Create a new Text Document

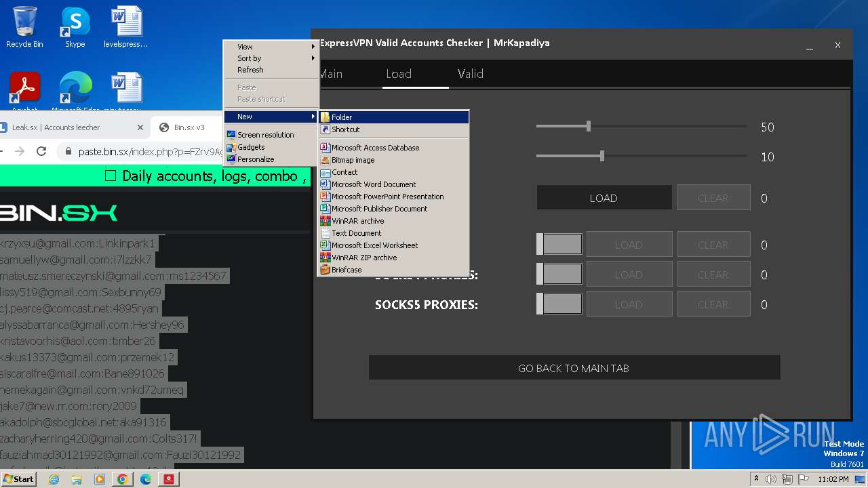click(393, 233)
